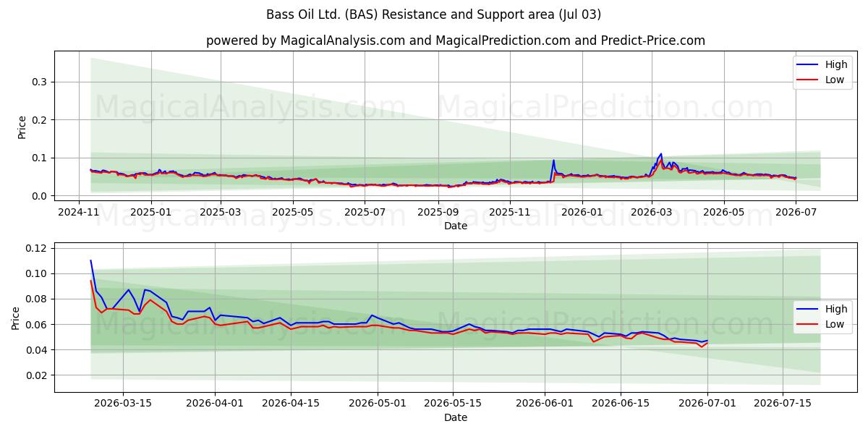Click the lower chart 'Price' axis label
Screen dimensions: 868x434
[x=16, y=318]
